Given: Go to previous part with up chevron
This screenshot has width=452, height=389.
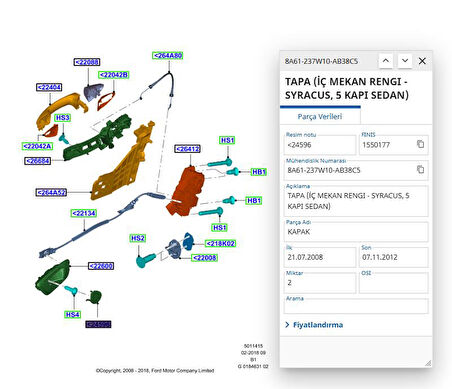Looking at the screenshot, I should pyautogui.click(x=386, y=61).
